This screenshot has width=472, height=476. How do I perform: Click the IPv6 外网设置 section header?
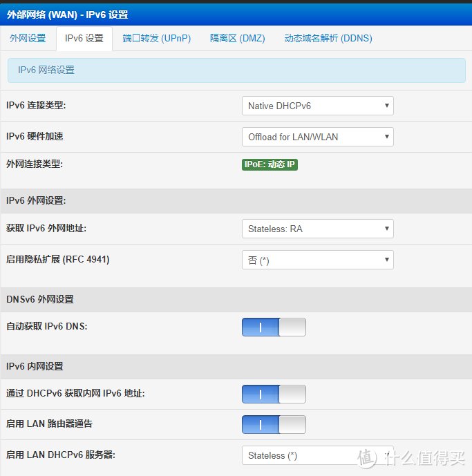(236, 200)
